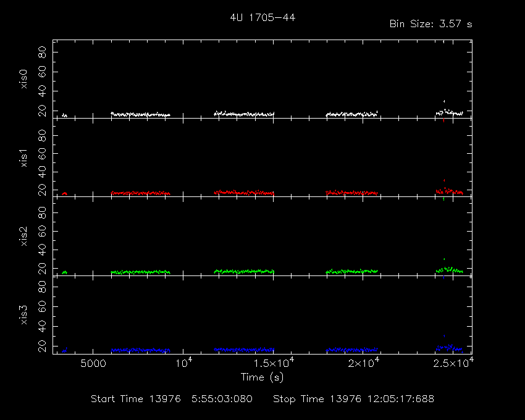Screen dimensions: 525x420
Task: Click the Stop Time 13976 12:05:17:688 text
Action: 353,399
